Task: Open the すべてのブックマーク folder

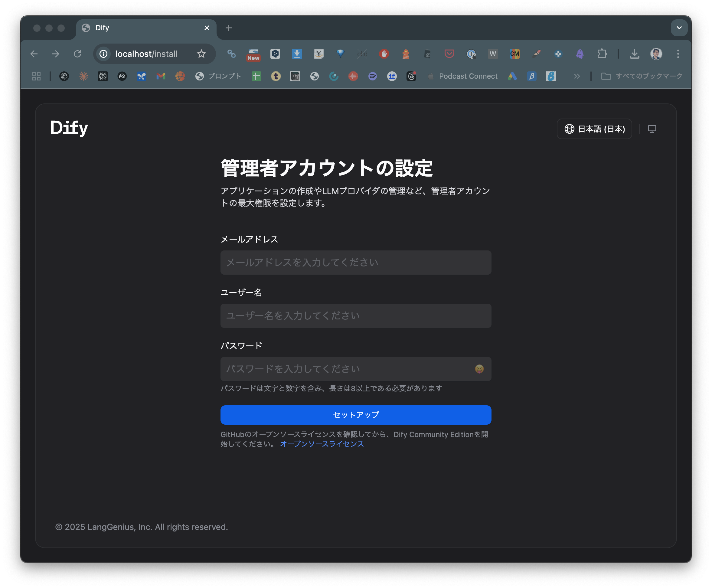Action: click(642, 76)
